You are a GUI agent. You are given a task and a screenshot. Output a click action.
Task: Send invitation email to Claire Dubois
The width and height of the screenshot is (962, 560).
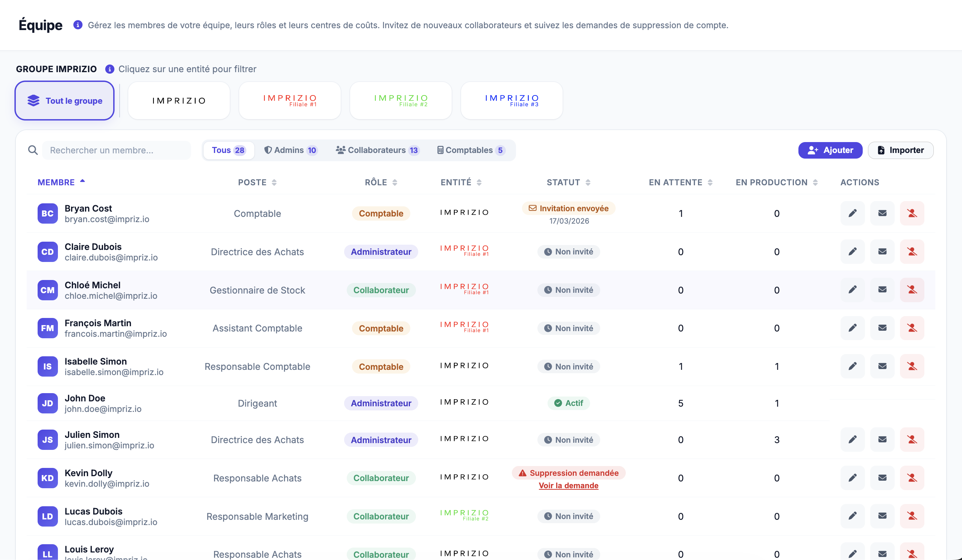pyautogui.click(x=882, y=252)
